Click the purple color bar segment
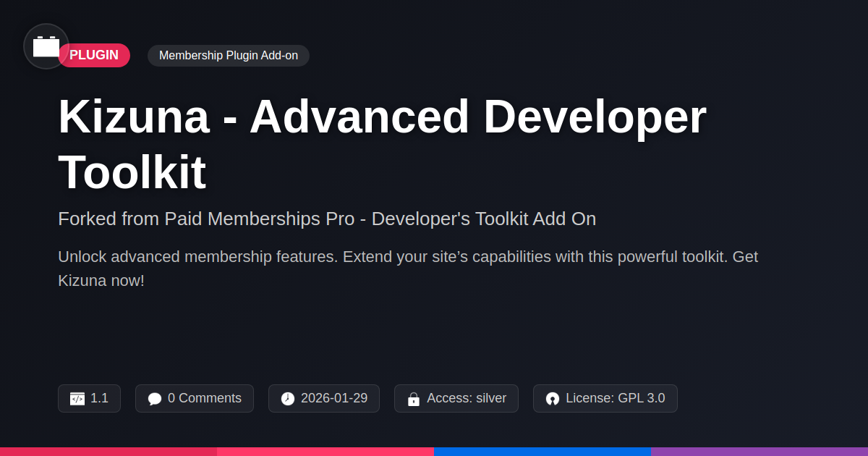The width and height of the screenshot is (868, 456). pyautogui.click(x=759, y=452)
